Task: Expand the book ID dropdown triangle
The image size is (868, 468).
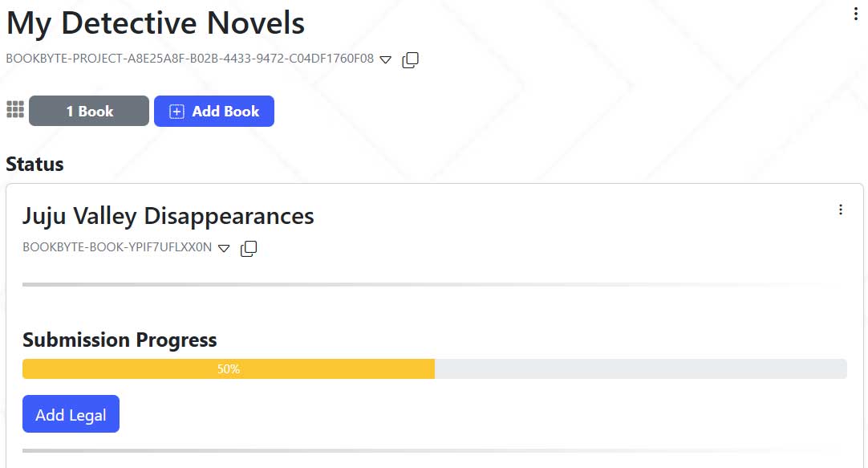Action: 224,248
